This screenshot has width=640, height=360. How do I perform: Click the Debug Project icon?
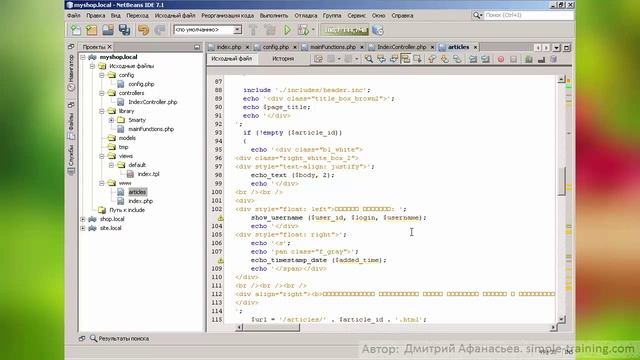click(303, 30)
